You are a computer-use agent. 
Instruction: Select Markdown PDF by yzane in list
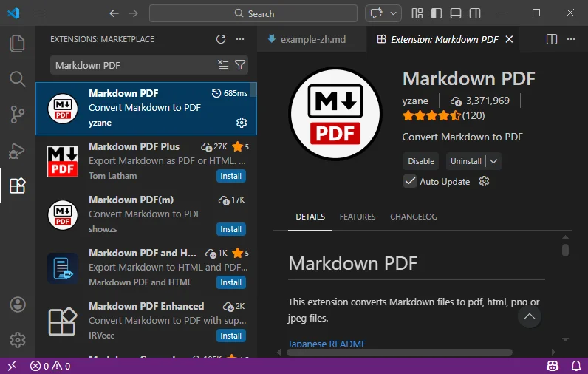(x=146, y=109)
